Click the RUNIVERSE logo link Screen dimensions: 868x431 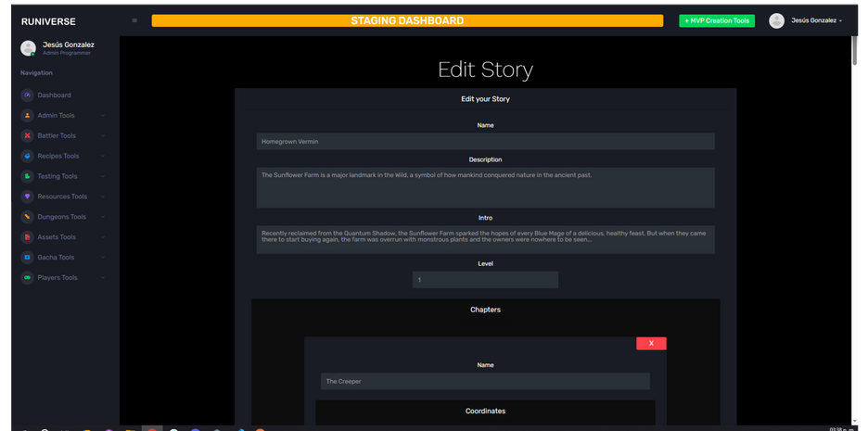[x=48, y=21]
